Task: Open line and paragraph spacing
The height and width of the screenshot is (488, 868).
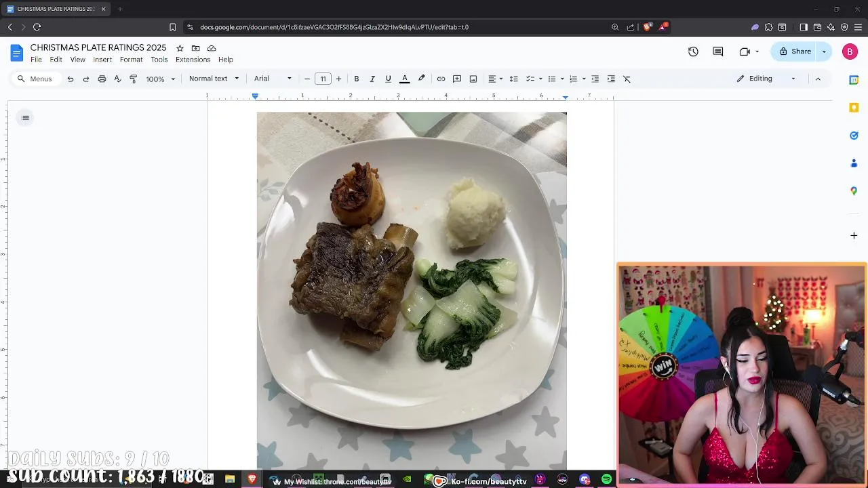Action: click(x=513, y=79)
